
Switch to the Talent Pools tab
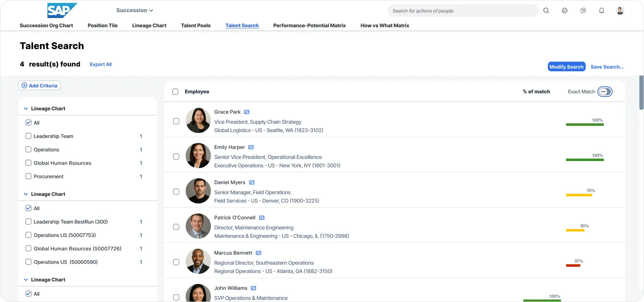[x=196, y=26]
